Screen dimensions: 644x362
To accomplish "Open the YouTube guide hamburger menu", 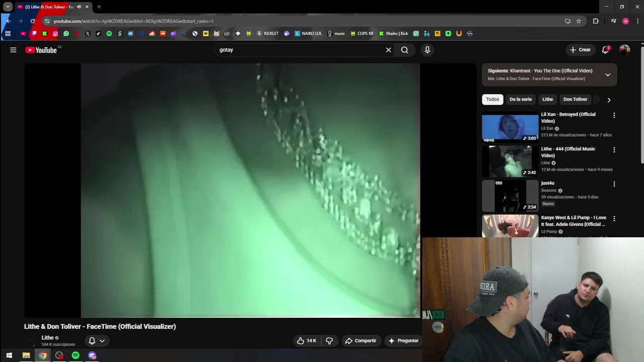I will pyautogui.click(x=13, y=50).
